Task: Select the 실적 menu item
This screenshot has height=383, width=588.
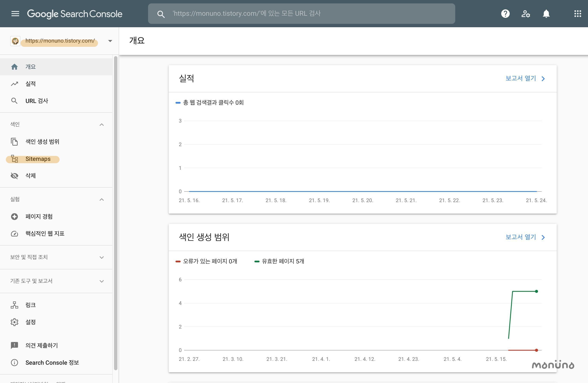Action: (30, 84)
